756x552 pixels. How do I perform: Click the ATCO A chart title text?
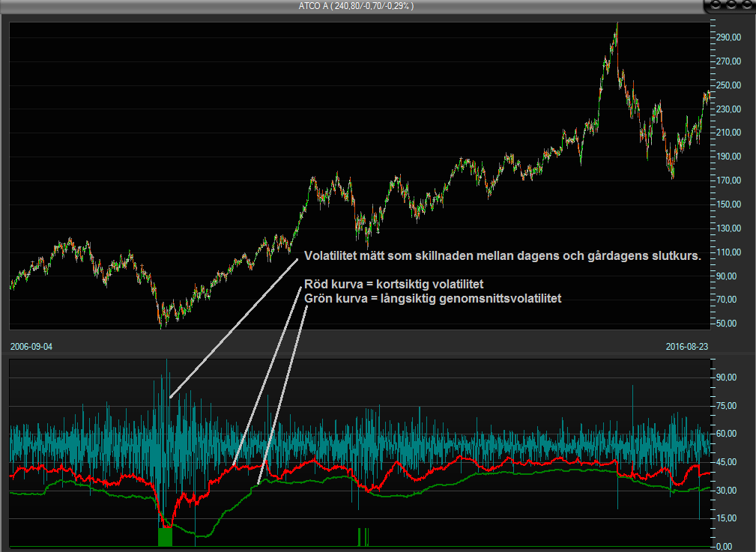356,6
